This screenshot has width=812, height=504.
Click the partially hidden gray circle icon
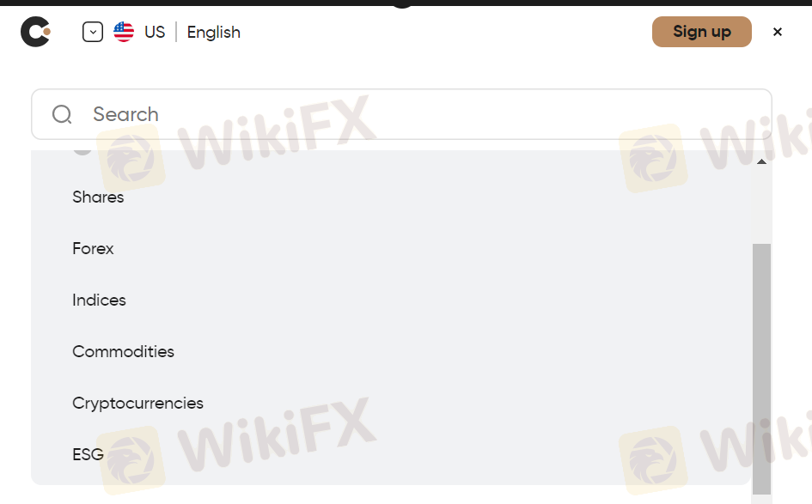point(82,152)
